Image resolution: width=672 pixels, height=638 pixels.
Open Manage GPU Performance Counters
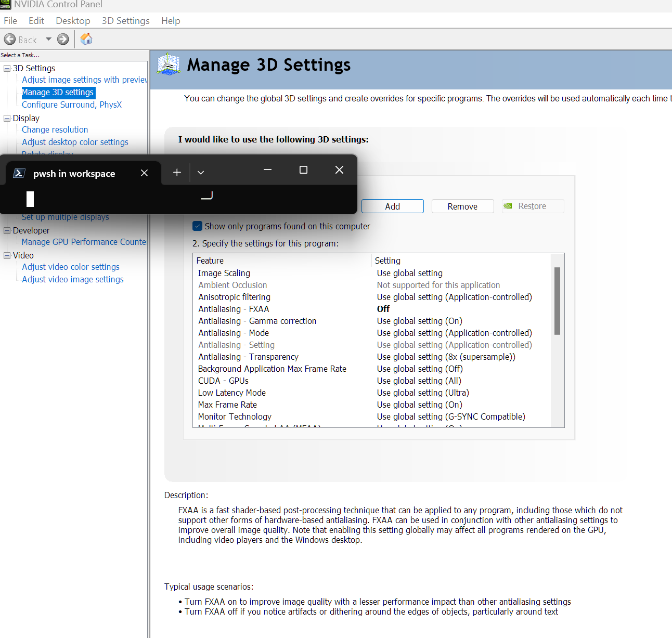pos(84,242)
